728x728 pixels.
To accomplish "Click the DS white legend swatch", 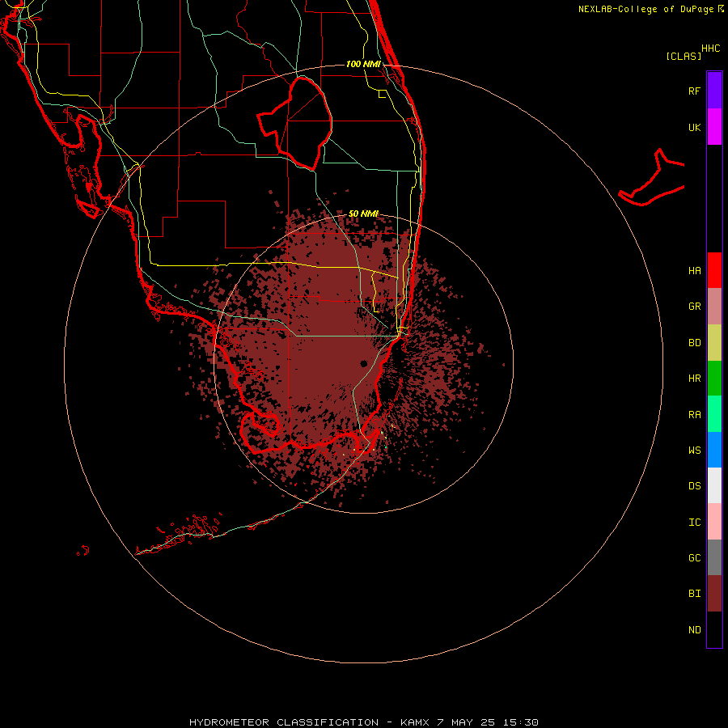I will [714, 485].
